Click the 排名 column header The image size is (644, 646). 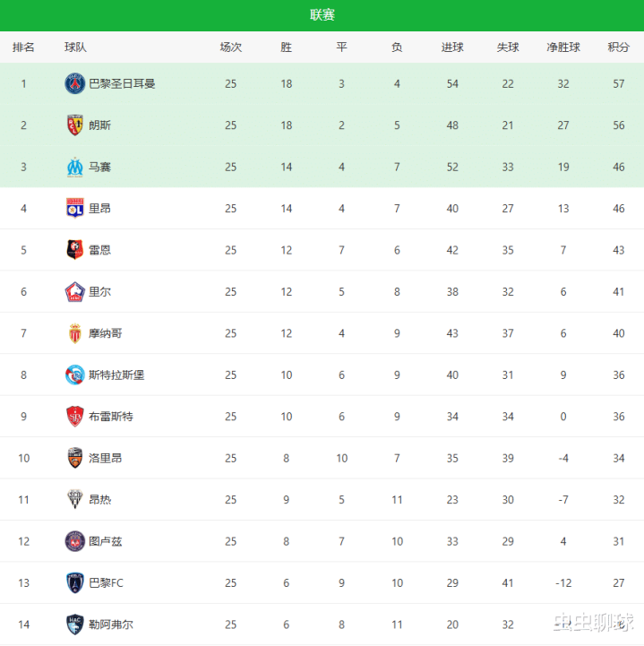24,47
